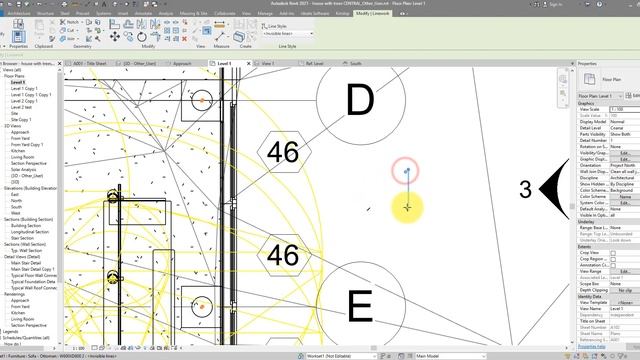Select Longitudinal Section in Project Browser
640x360 pixels.
pos(30,232)
